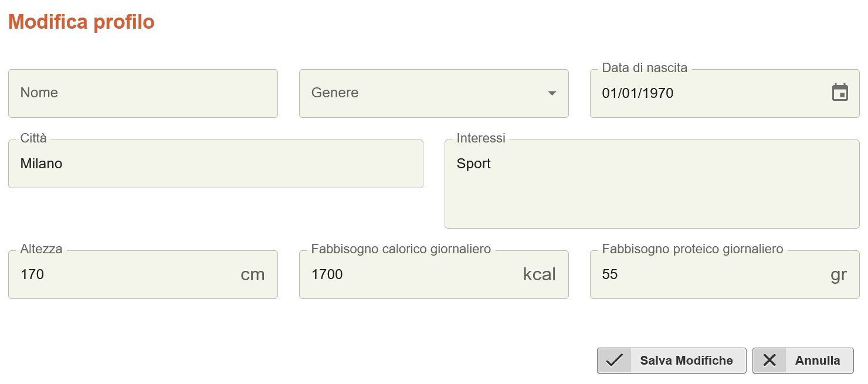Click the cm unit label in Altezza

(x=253, y=274)
